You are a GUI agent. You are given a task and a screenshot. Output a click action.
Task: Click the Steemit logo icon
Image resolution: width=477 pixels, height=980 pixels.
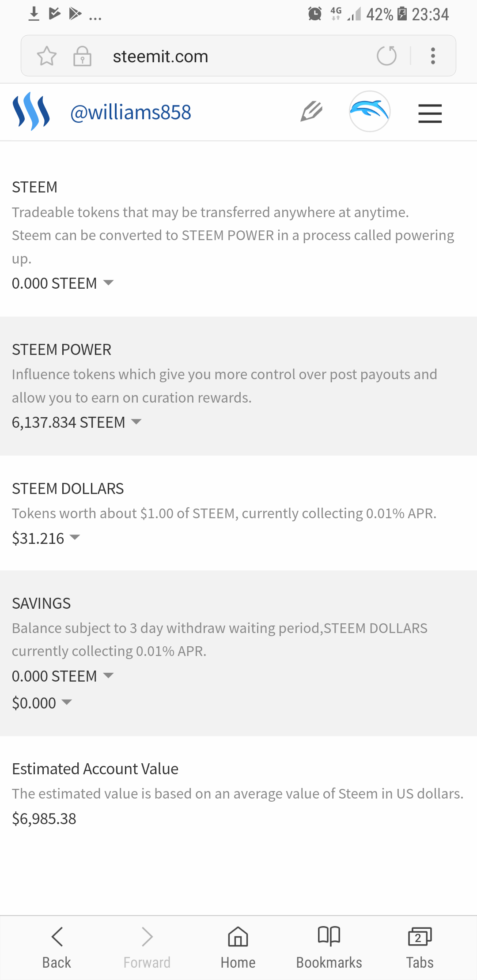coord(31,112)
